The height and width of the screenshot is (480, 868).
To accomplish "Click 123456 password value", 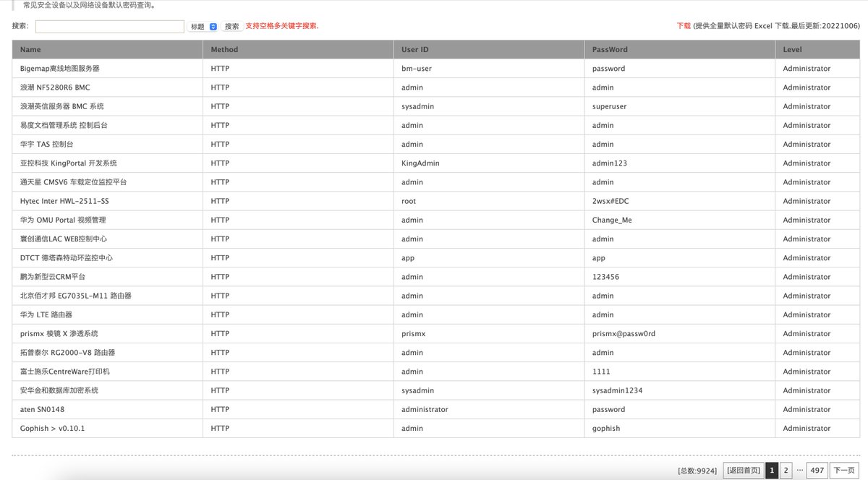I will point(605,277).
